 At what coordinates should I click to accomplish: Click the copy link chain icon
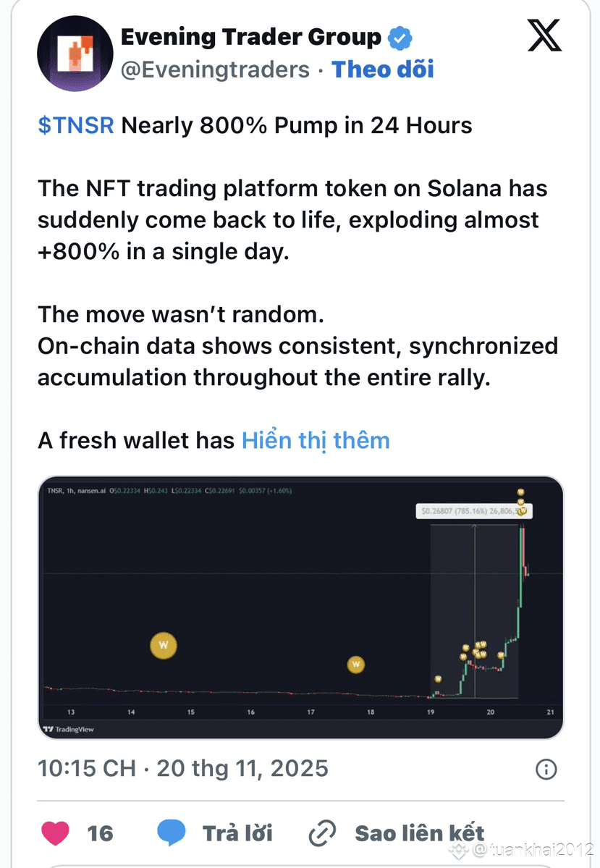[322, 833]
